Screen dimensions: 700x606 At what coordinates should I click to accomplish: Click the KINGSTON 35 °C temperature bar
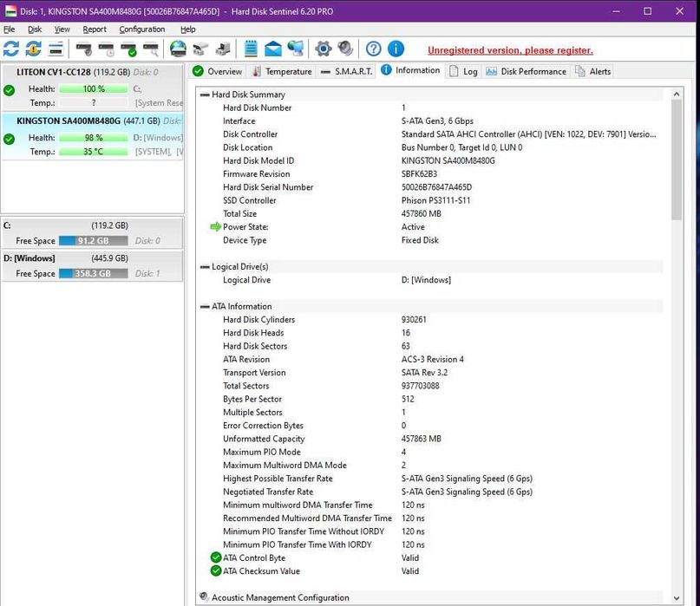pyautogui.click(x=94, y=152)
